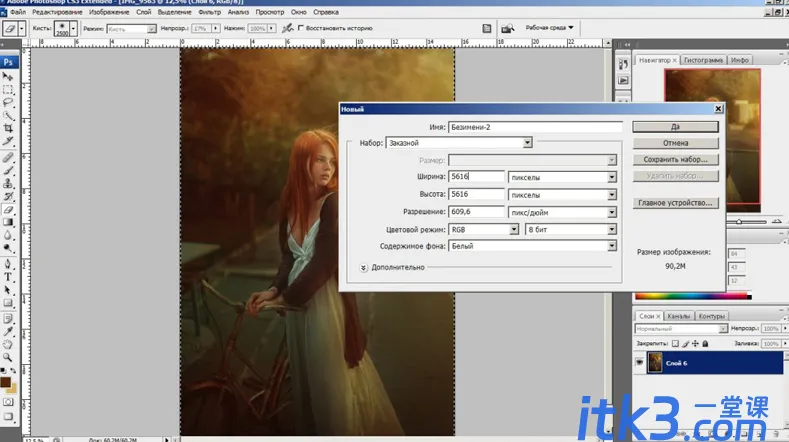Switch to the Контуры tab
The width and height of the screenshot is (789, 442).
click(x=712, y=316)
